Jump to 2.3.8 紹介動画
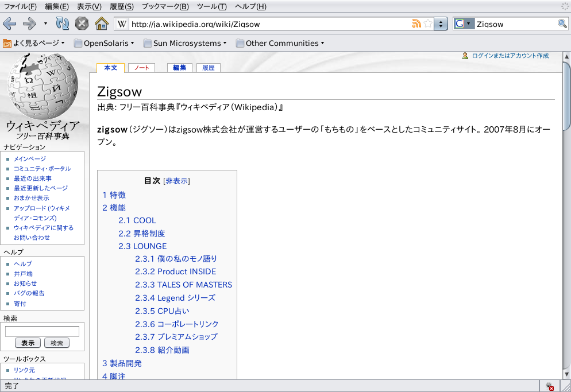Viewport: 571px width, 392px height. (x=163, y=350)
